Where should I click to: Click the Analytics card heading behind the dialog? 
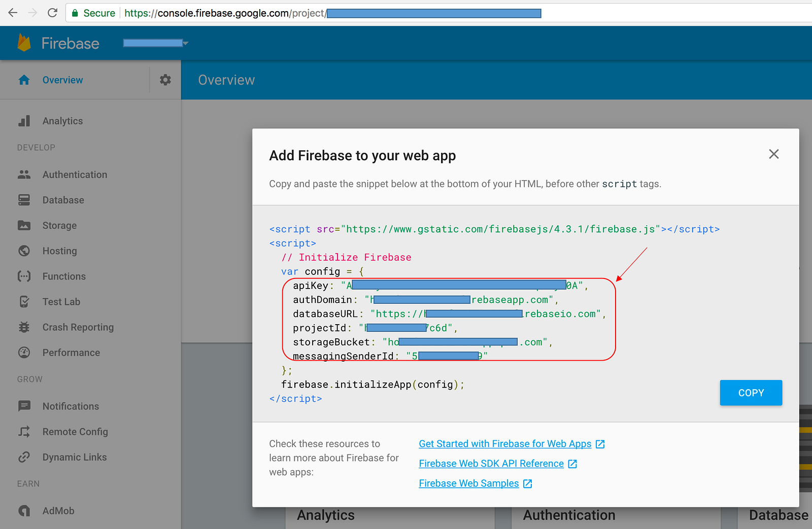[x=326, y=515]
